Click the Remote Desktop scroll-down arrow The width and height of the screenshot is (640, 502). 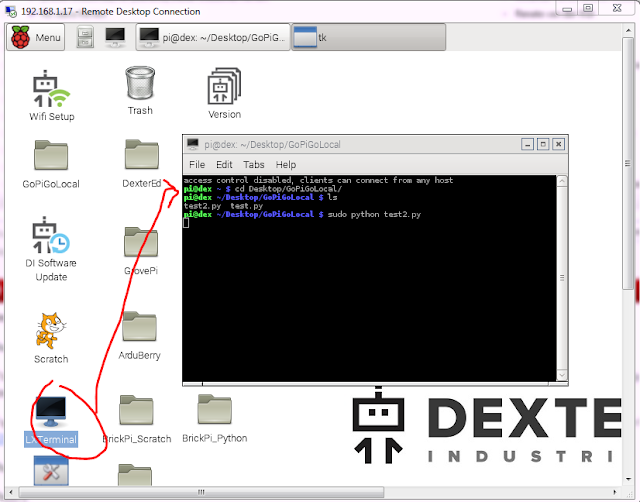tap(628, 479)
